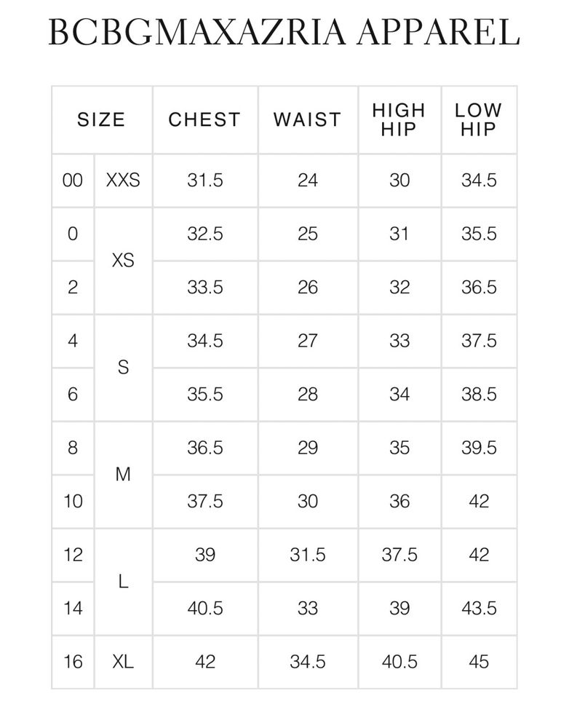Click the chest value 31.5
Viewport: 569px width, 728px height.
204,180
